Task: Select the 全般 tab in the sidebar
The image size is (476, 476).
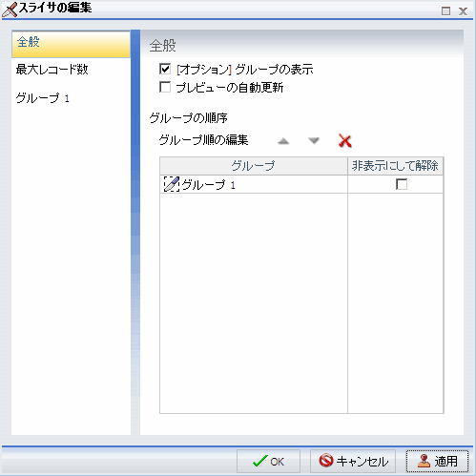Action: [x=71, y=44]
